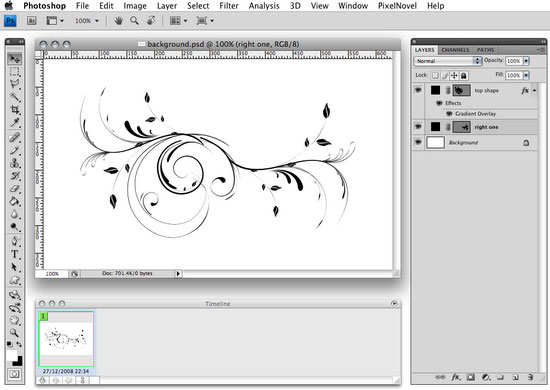
Task: Toggle lock position
Action: [454, 75]
